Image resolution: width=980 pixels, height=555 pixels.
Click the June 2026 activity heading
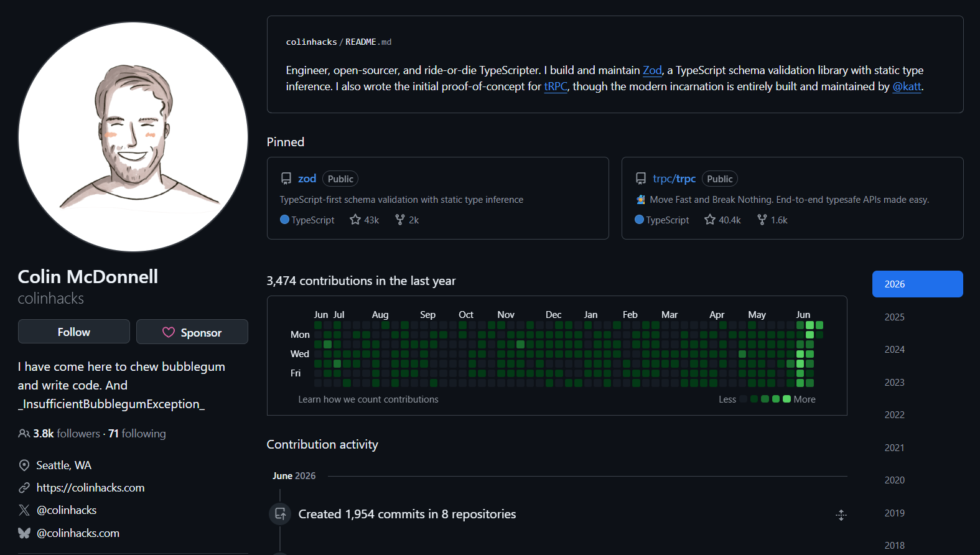[x=294, y=476]
